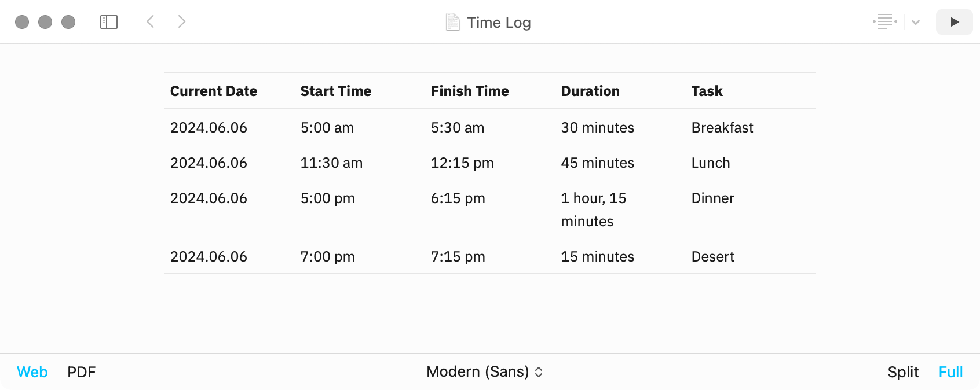Click the document icon beside Time Log
The height and width of the screenshot is (390, 980).
click(453, 22)
